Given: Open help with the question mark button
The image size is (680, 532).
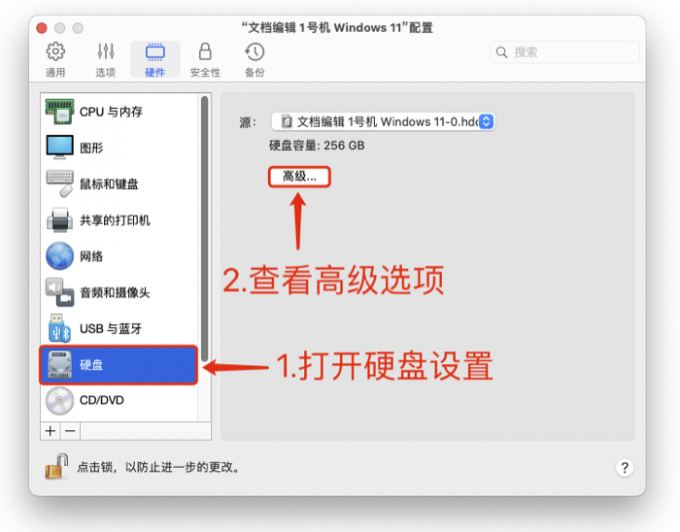Looking at the screenshot, I should pyautogui.click(x=624, y=467).
